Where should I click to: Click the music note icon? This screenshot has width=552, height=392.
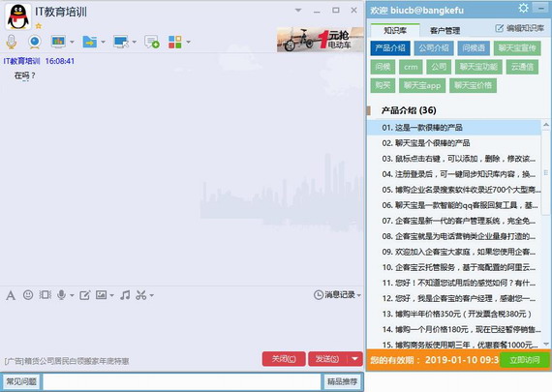tap(125, 295)
